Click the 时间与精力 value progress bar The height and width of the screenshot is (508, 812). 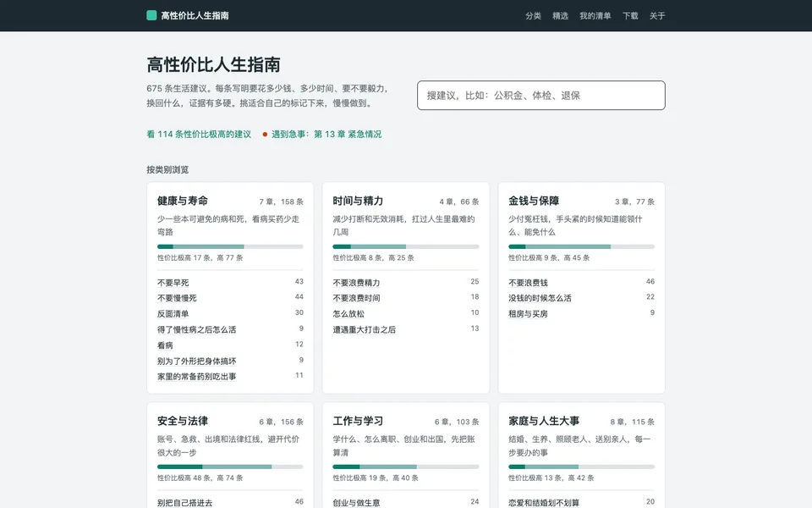(x=405, y=246)
